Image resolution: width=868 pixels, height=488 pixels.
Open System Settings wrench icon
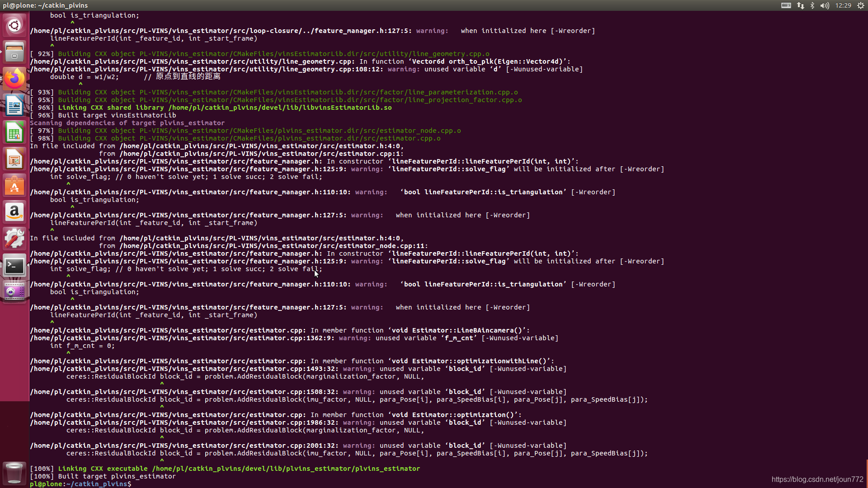click(14, 239)
